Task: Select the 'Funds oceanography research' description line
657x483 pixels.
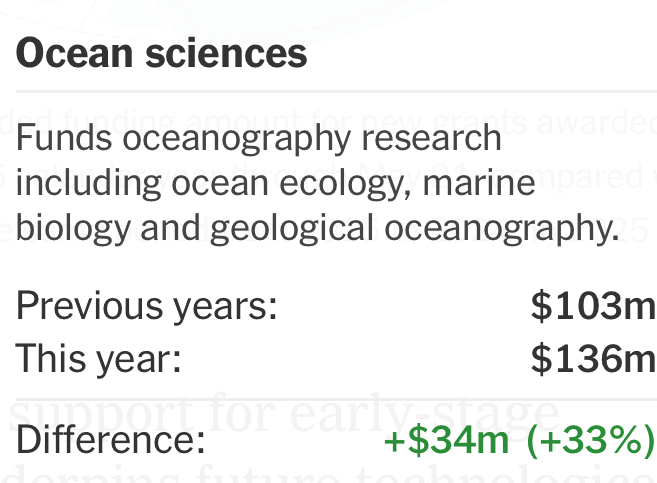Action: click(x=259, y=139)
